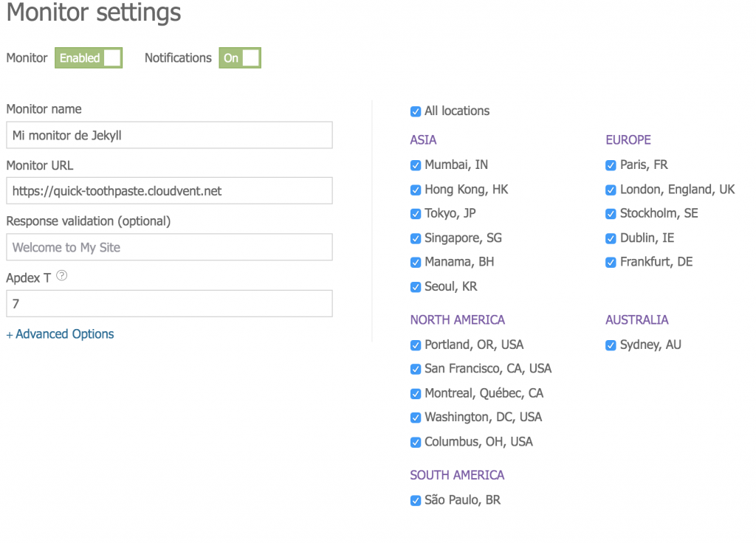
Task: Uncheck San Francisco, CA, USA
Action: 416,369
